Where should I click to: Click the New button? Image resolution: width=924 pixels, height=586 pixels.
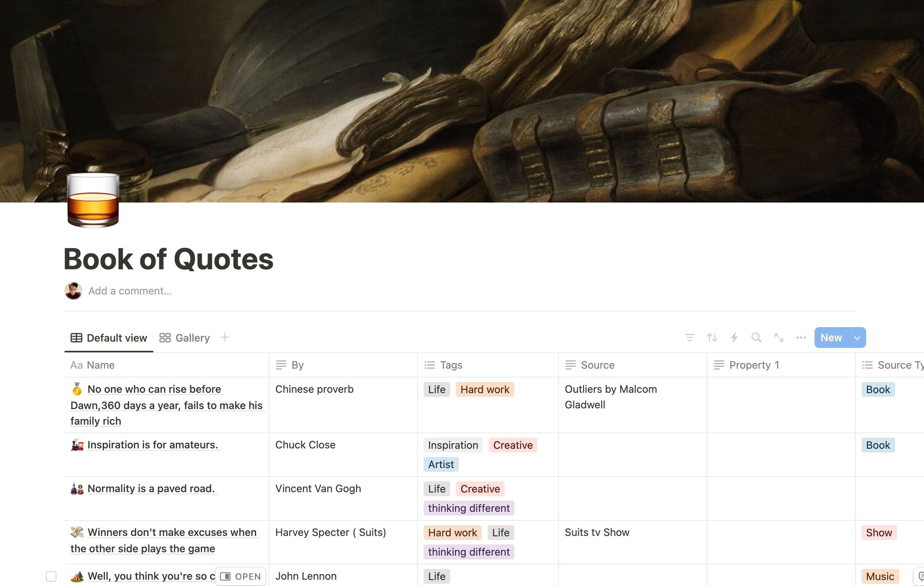831,338
